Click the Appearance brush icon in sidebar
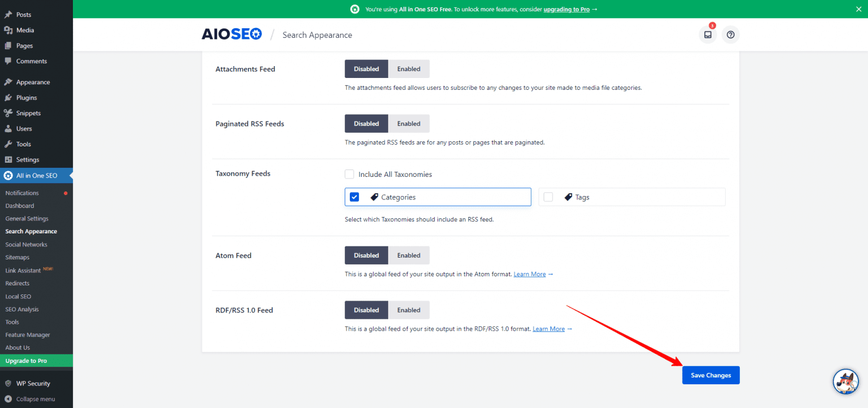 coord(8,82)
